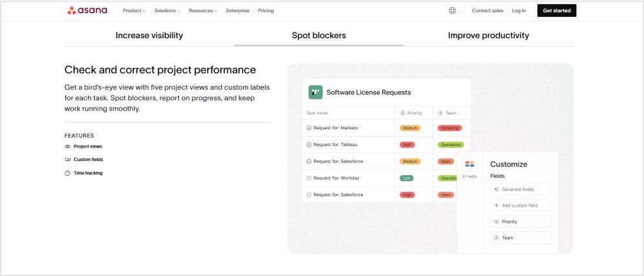
Task: Click the Generate fields sparkle icon
Action: (496, 189)
